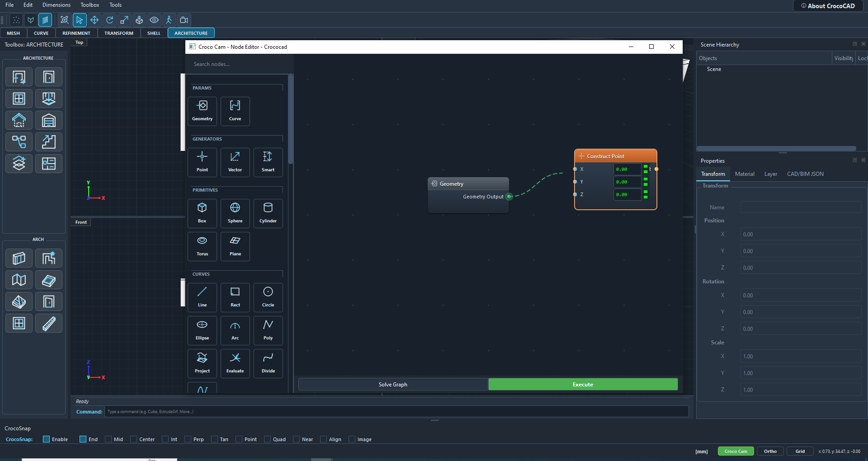Add a Poly curve node
Screen dimensions: 868x461
[x=268, y=330]
